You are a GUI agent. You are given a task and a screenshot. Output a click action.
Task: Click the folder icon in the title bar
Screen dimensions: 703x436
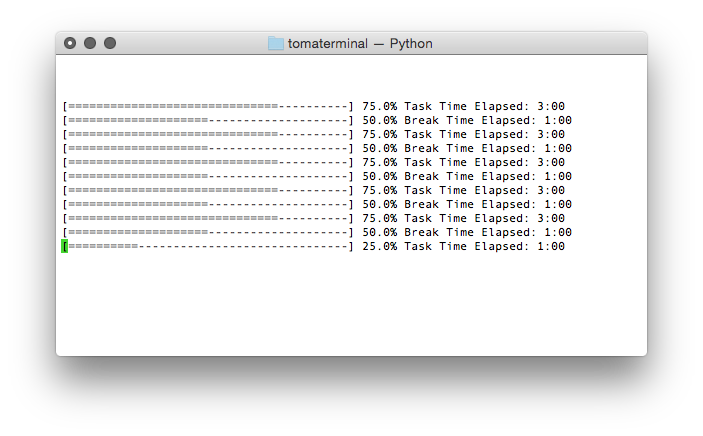[276, 44]
